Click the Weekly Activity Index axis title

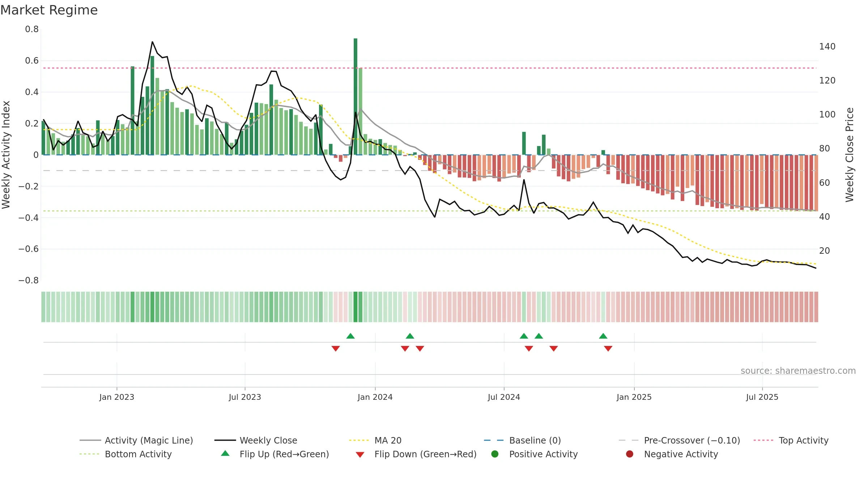tap(6, 155)
